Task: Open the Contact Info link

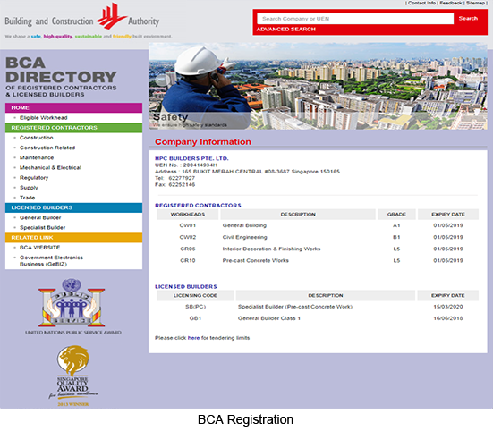Action: tap(421, 3)
